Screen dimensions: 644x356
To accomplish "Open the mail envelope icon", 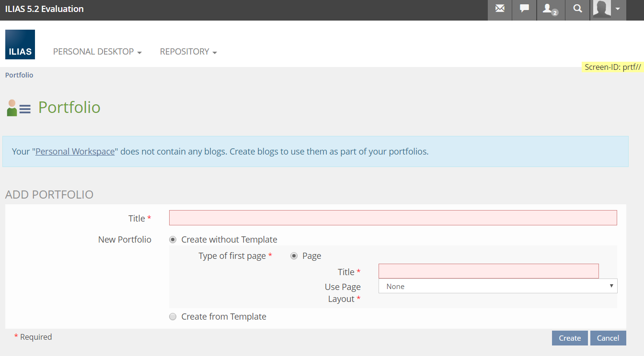I will point(500,9).
